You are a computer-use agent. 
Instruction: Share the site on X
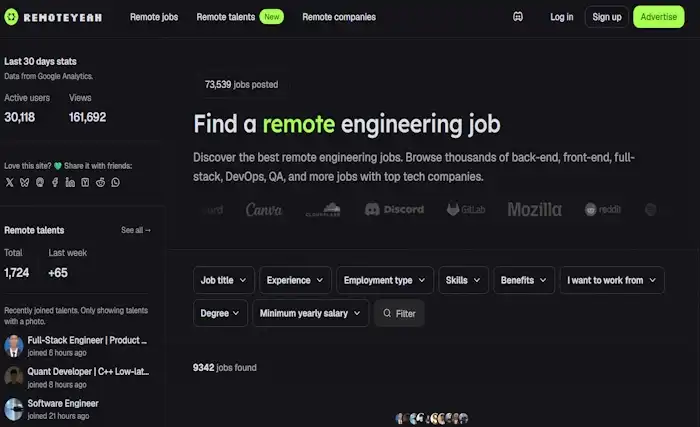9,182
